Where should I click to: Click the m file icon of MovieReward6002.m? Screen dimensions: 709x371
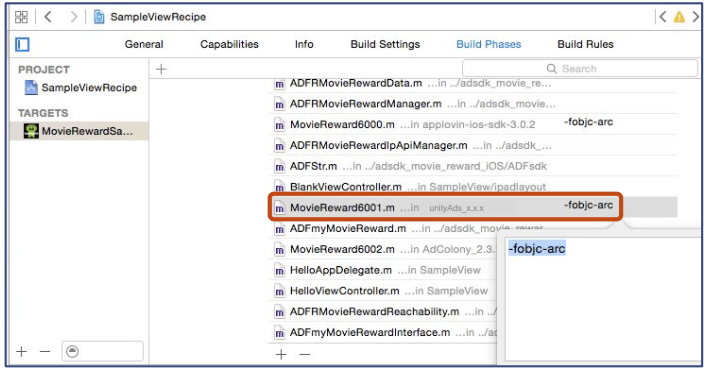tap(280, 250)
